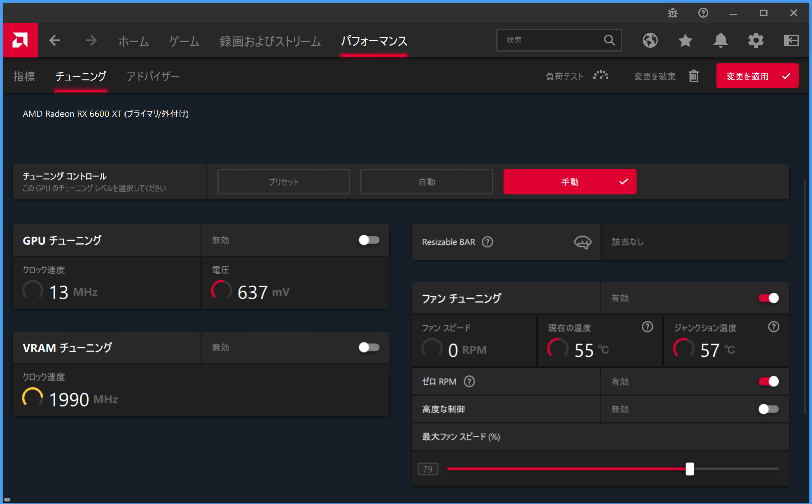Open the help question mark icon in title bar
This screenshot has width=812, height=504.
pos(703,13)
